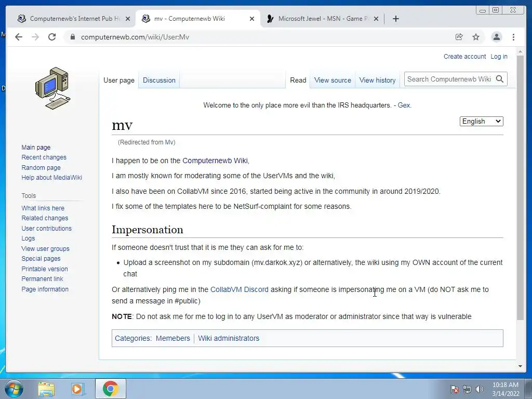Viewport: 532px width, 399px height.
Task: Click the scrollbar down arrow
Action: pyautogui.click(x=520, y=366)
